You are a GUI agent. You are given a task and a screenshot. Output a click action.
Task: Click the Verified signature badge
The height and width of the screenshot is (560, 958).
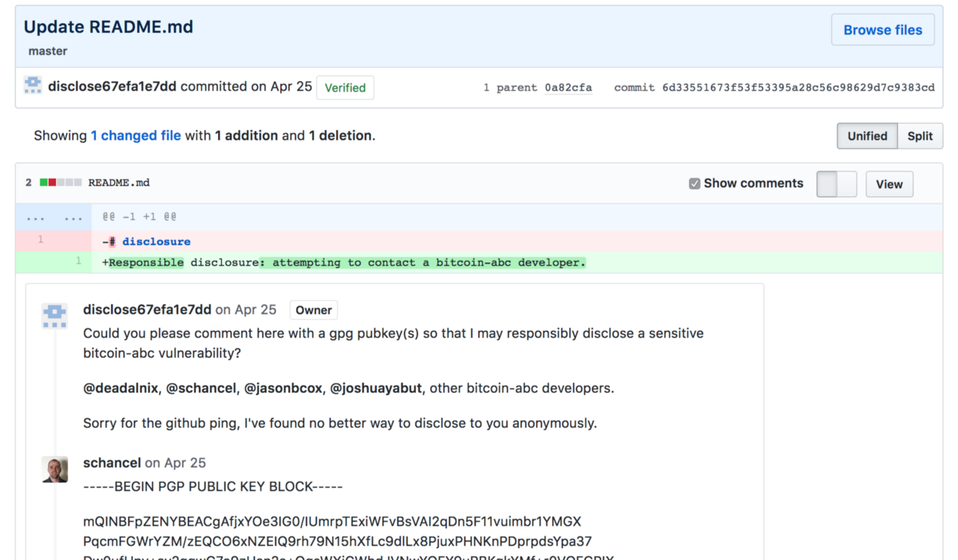[345, 88]
